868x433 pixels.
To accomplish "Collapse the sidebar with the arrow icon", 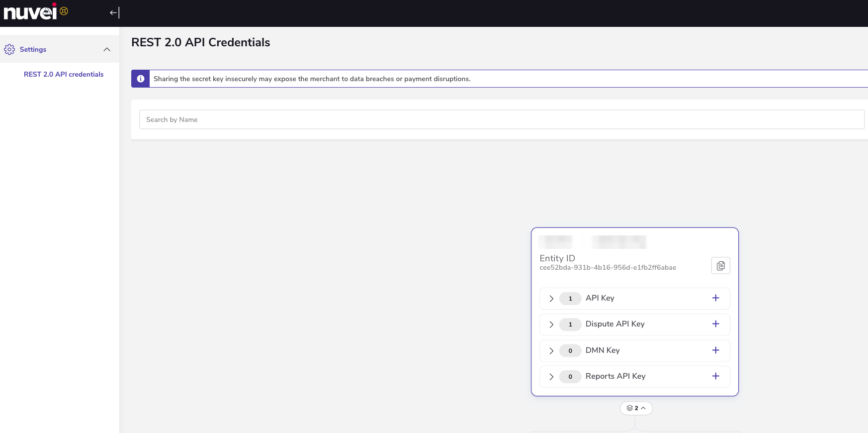I will (x=115, y=12).
